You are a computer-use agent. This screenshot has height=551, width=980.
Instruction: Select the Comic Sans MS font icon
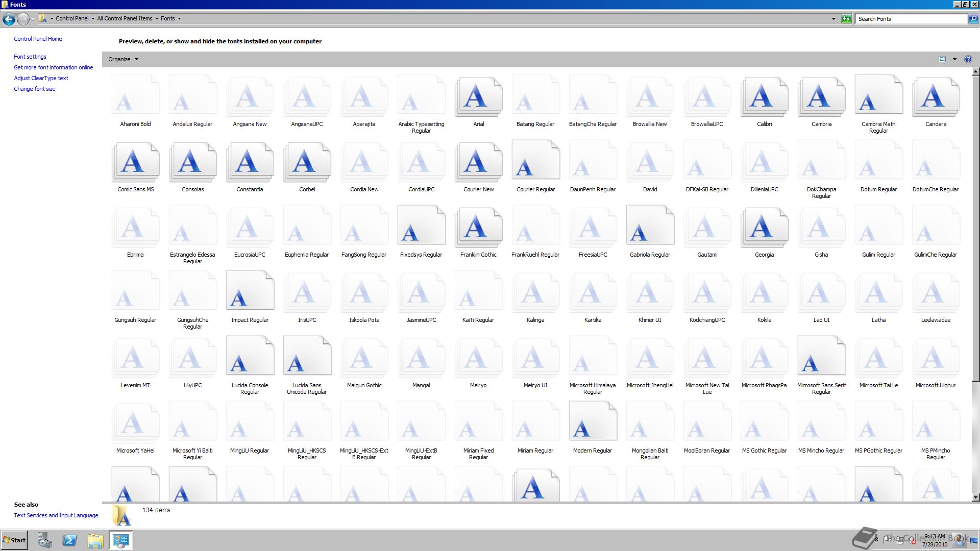point(135,162)
